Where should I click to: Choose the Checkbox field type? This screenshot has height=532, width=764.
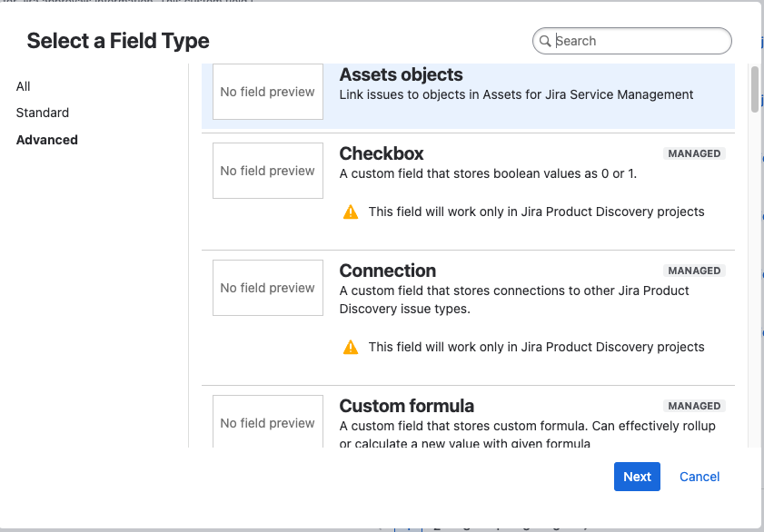point(468,192)
